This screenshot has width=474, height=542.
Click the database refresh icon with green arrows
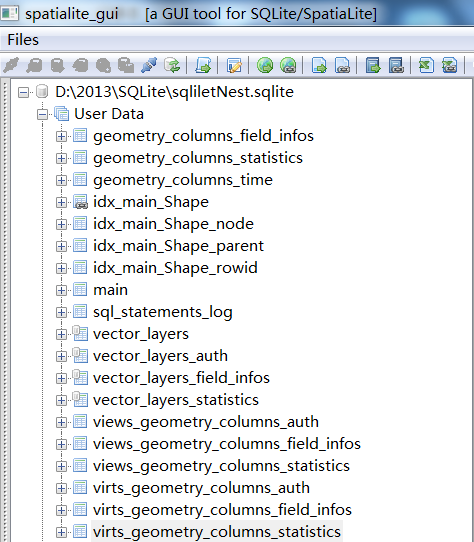point(172,65)
